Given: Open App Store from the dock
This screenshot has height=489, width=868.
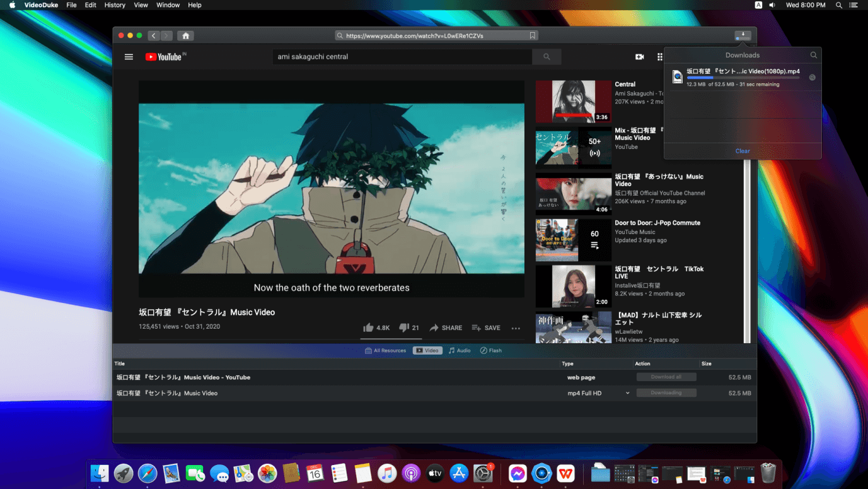Looking at the screenshot, I should point(459,473).
